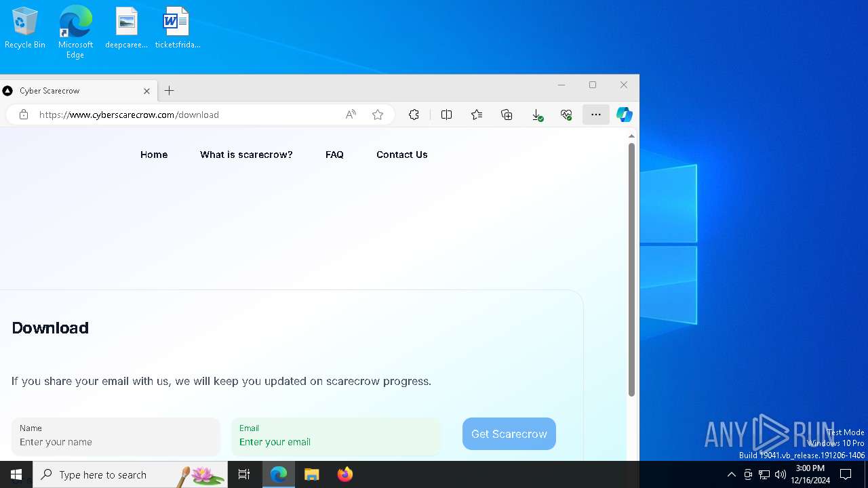Add this page to favorites star
The height and width of the screenshot is (488, 868).
(378, 115)
